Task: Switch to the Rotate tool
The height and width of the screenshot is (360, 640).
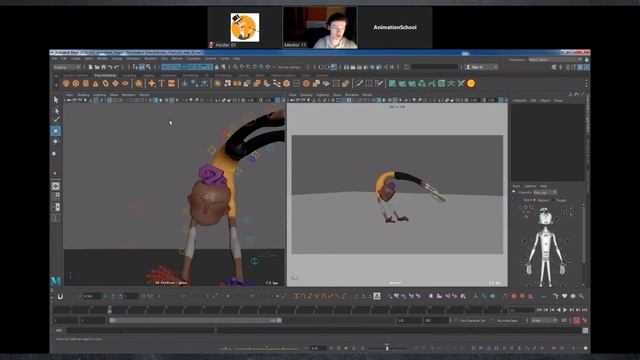Action: [x=56, y=141]
